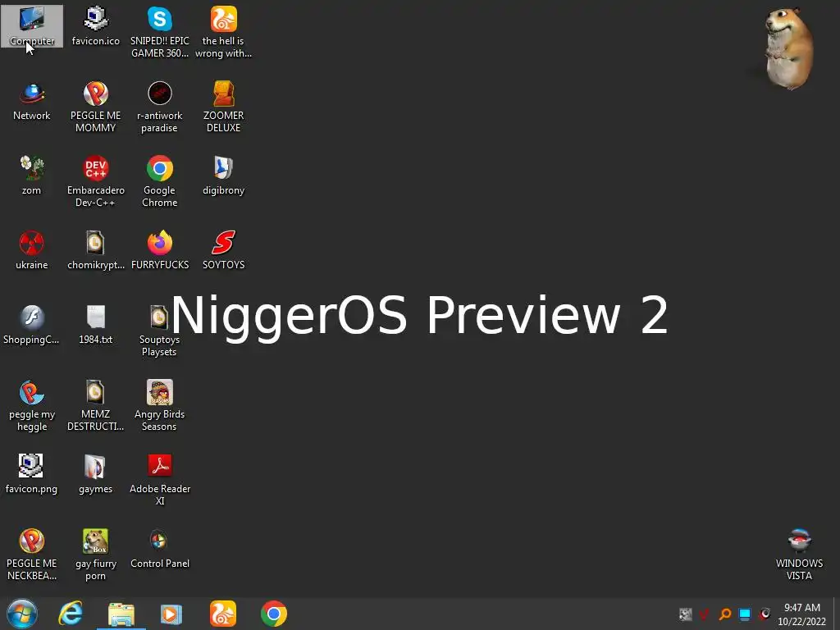Select the favicon.png file icon
The height and width of the screenshot is (630, 840).
coord(32,474)
